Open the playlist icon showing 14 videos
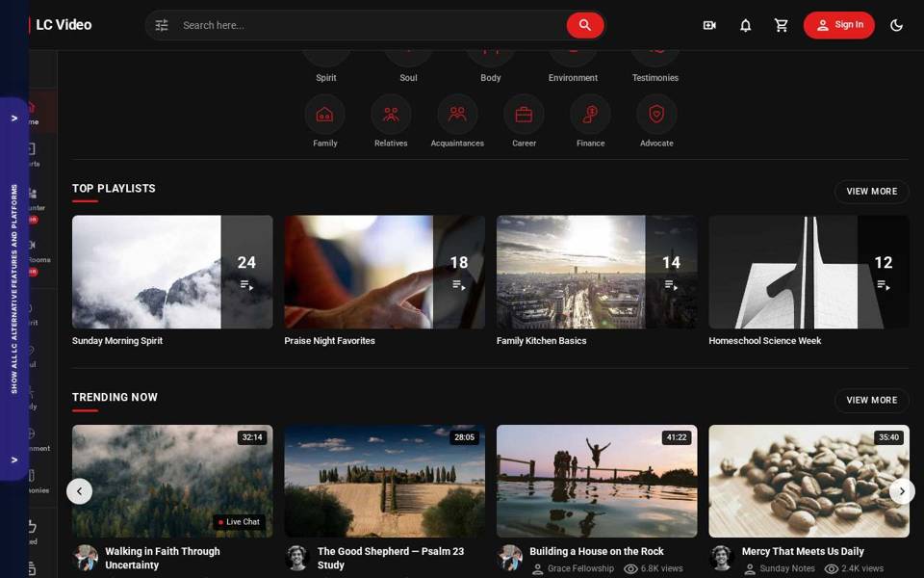 [671, 286]
